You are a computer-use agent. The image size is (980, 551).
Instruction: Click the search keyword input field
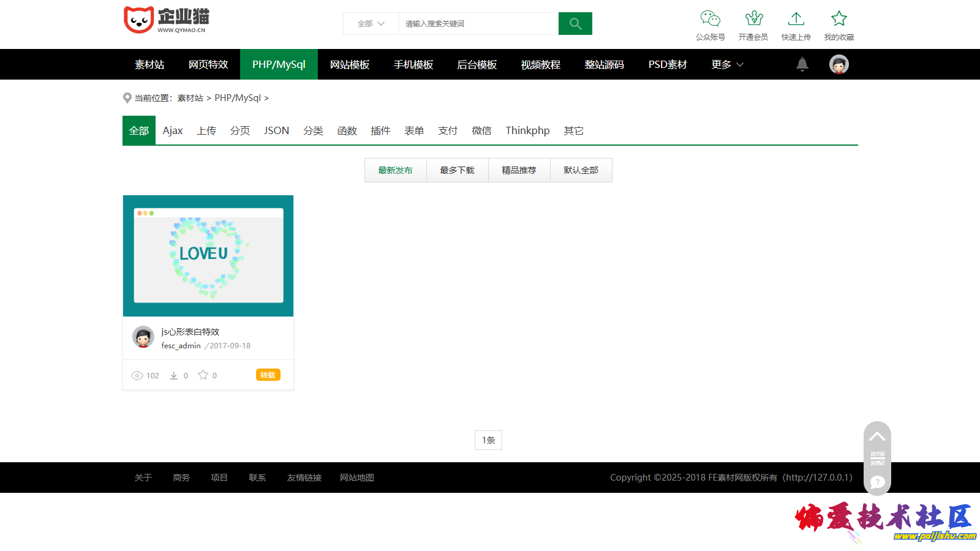478,24
